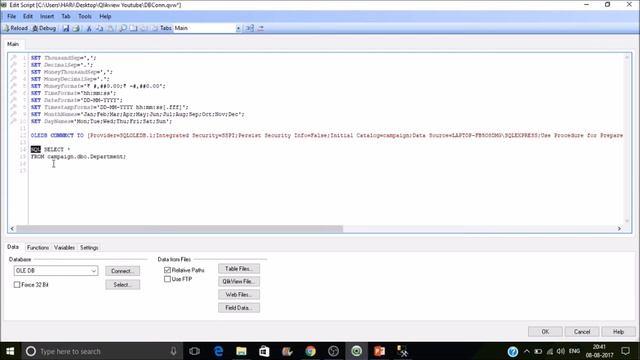
Task: Open Task View on the taskbar
Action: click(x=194, y=351)
